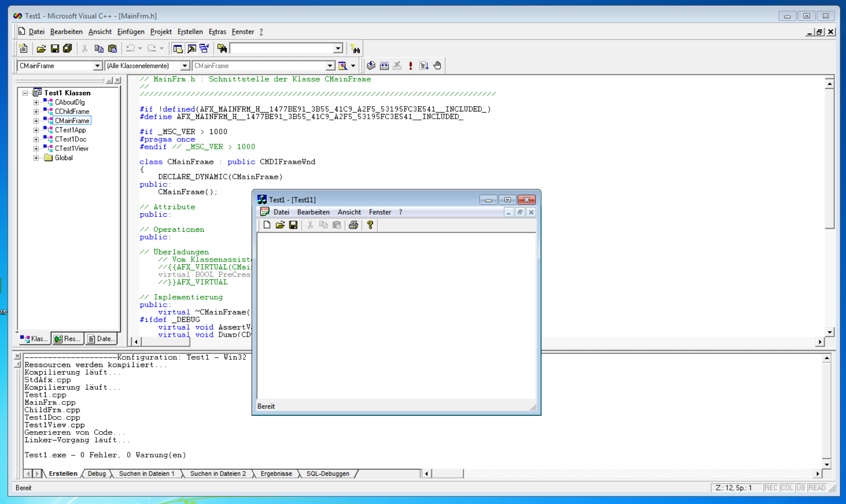Screen dimensions: 846x504
Task: Open the redo history dropdown arrow
Action: point(161,49)
